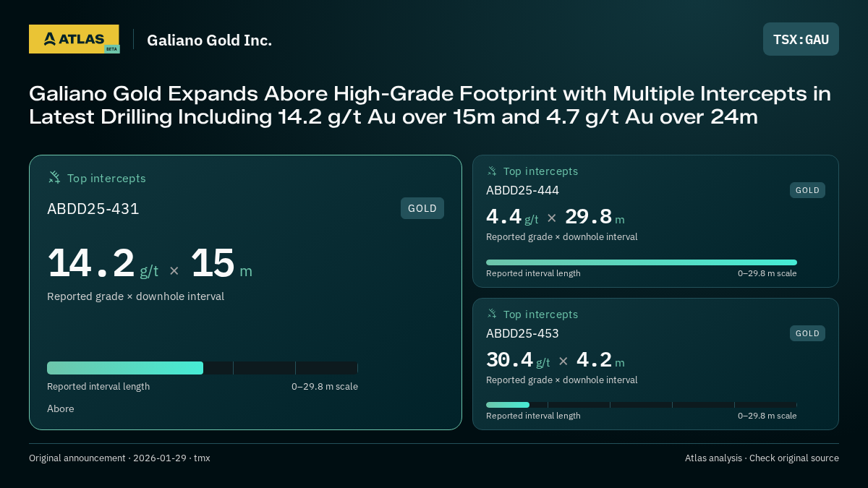Viewport: 868px width, 488px height.
Task: Click the 4.2 m interval value
Action: tap(600, 359)
